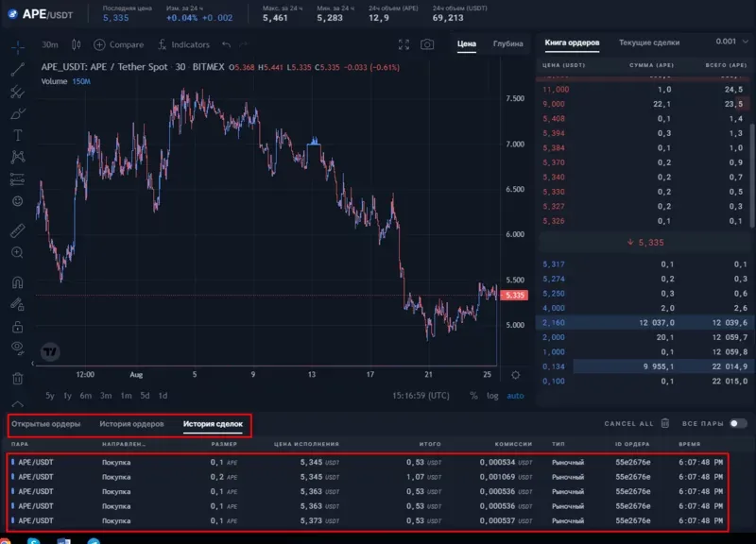Open the candle chart style menu
The height and width of the screenshot is (544, 756).
click(x=77, y=44)
